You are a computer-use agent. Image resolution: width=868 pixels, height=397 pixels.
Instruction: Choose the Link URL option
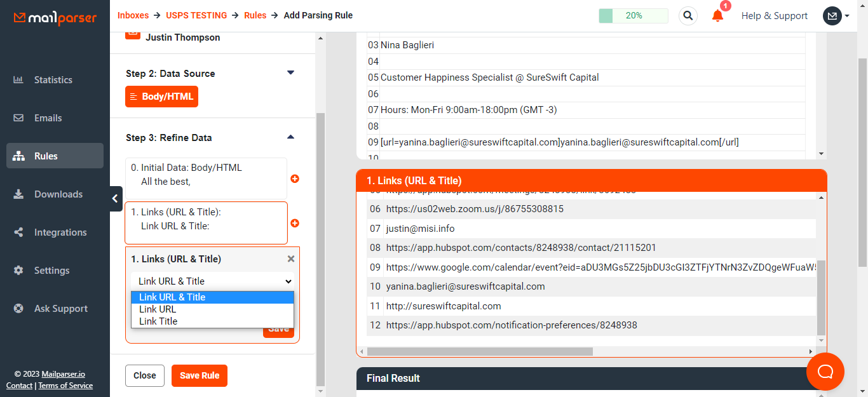pos(212,309)
